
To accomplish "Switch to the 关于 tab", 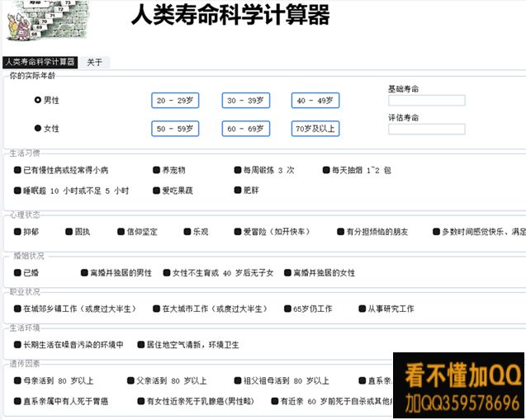I will click(94, 62).
